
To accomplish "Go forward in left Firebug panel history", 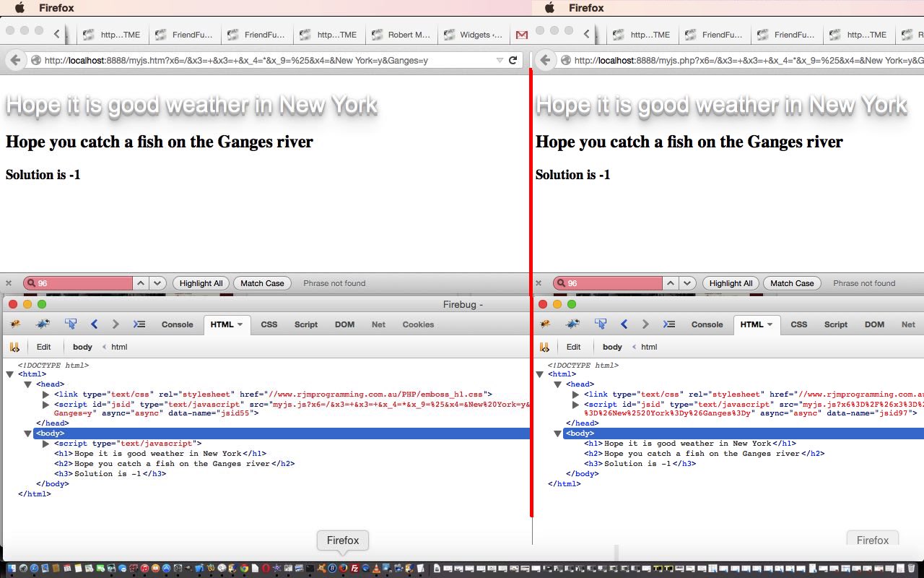I will click(115, 324).
